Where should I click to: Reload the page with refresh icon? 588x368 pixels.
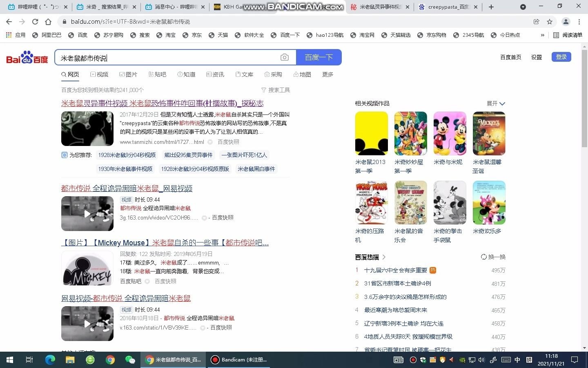click(35, 22)
